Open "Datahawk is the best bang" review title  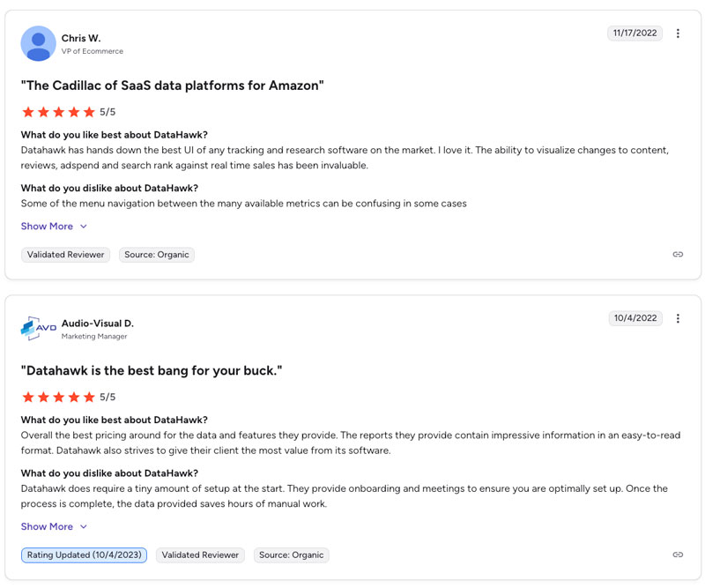point(152,370)
